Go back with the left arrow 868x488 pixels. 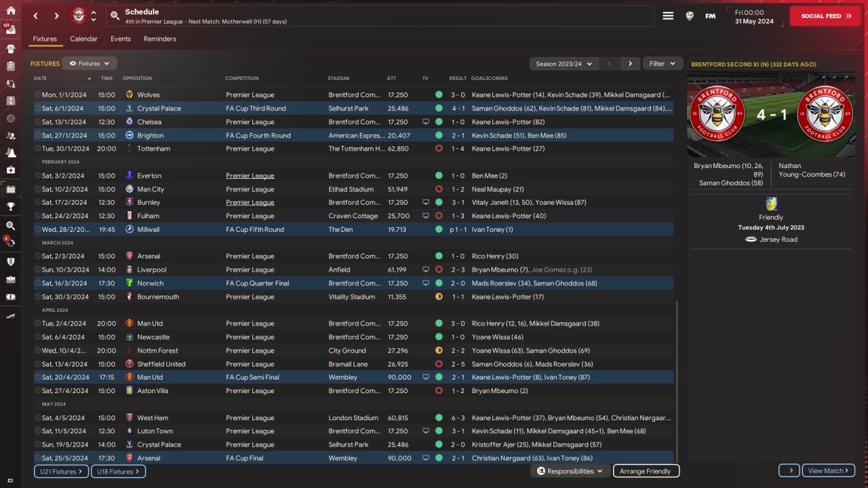[x=36, y=16]
